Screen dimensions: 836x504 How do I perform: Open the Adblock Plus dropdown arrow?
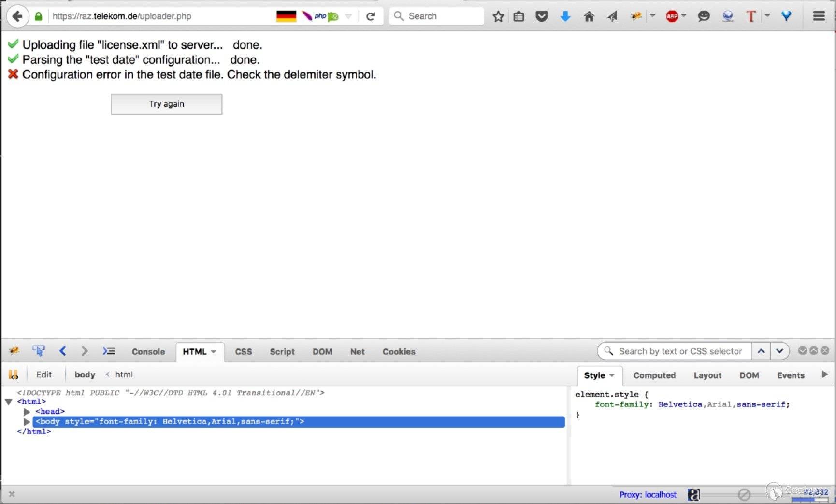pos(684,16)
